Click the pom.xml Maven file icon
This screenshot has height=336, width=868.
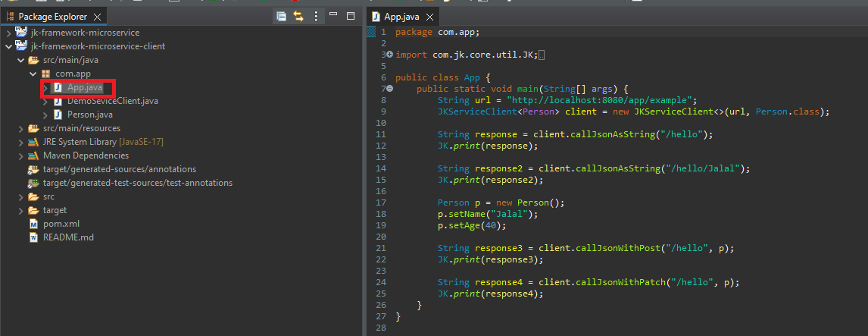[x=33, y=224]
